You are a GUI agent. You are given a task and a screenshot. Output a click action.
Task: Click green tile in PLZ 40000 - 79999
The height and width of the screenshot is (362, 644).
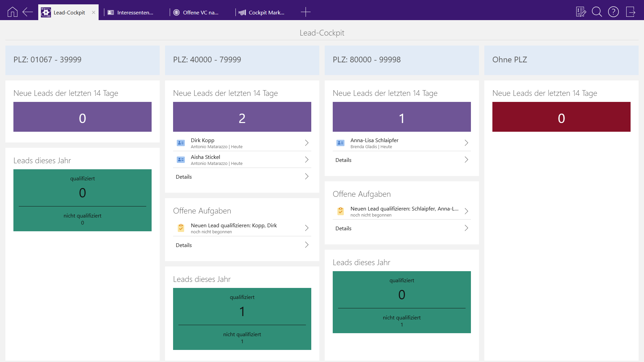[x=242, y=319]
